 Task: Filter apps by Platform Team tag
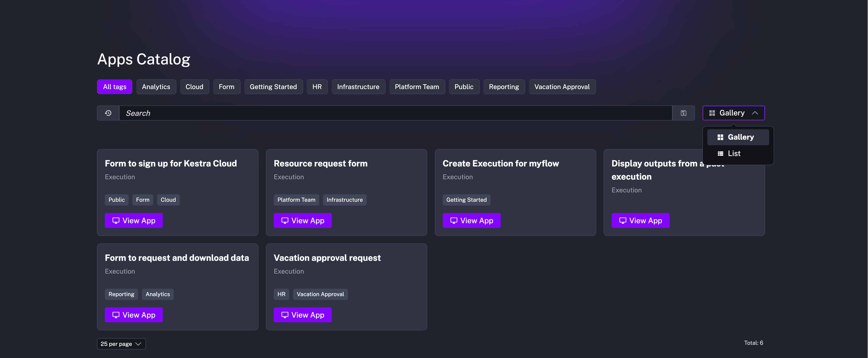[x=417, y=87]
